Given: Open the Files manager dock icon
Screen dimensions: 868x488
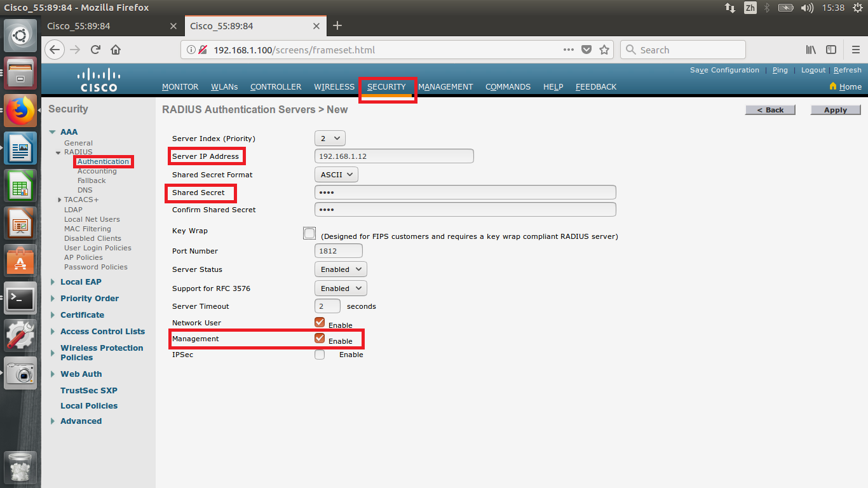Looking at the screenshot, I should [x=20, y=73].
